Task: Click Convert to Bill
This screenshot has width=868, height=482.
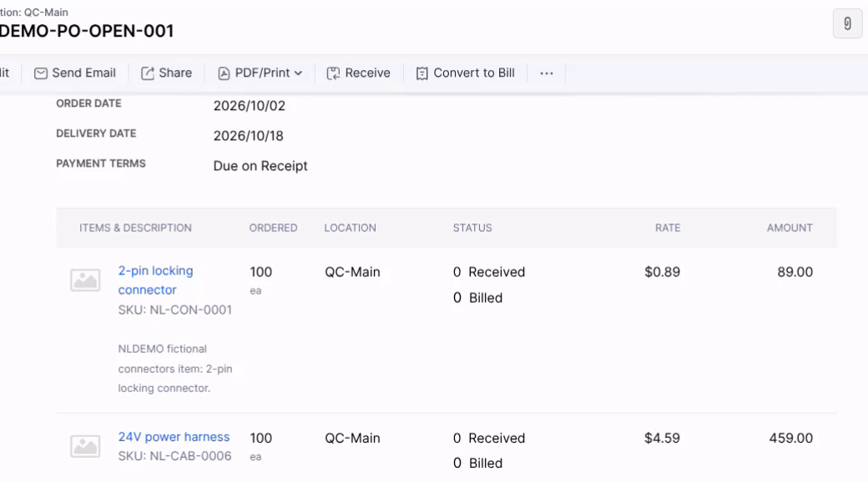Action: [466, 73]
